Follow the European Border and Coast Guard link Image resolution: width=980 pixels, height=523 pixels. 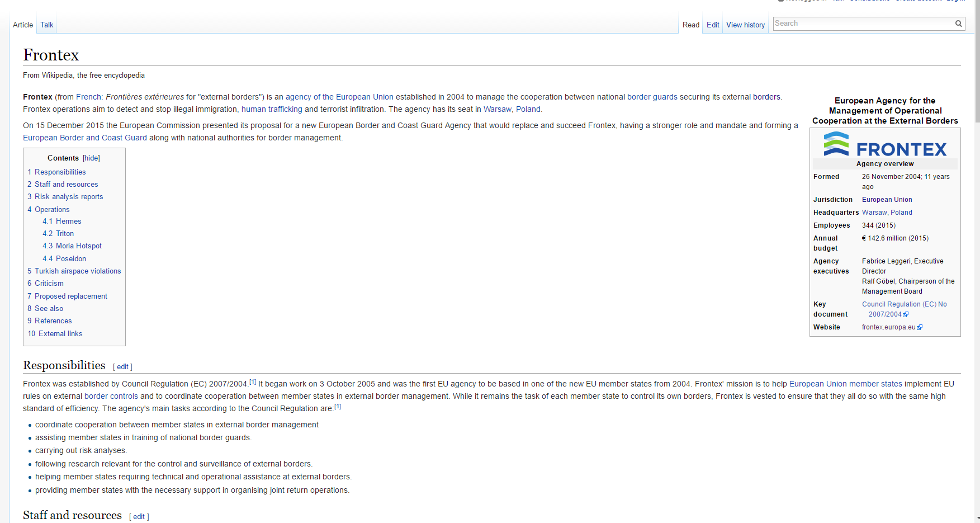[x=85, y=138]
